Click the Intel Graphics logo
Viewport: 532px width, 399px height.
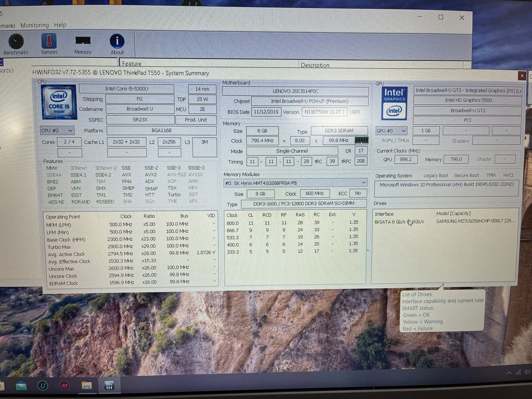pos(394,103)
